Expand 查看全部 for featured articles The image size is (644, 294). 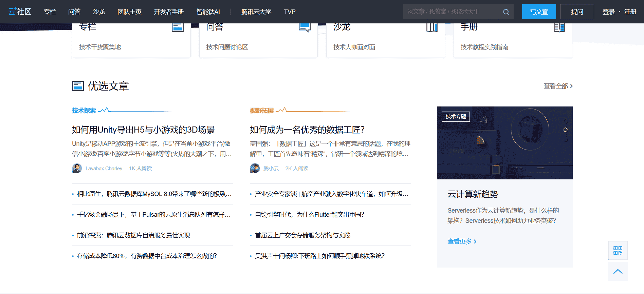point(558,86)
